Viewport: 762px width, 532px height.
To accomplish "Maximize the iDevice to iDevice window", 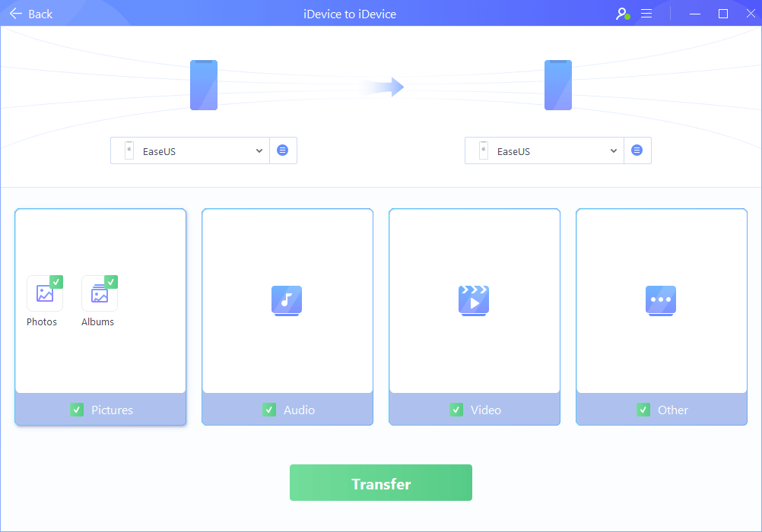I will pyautogui.click(x=723, y=14).
